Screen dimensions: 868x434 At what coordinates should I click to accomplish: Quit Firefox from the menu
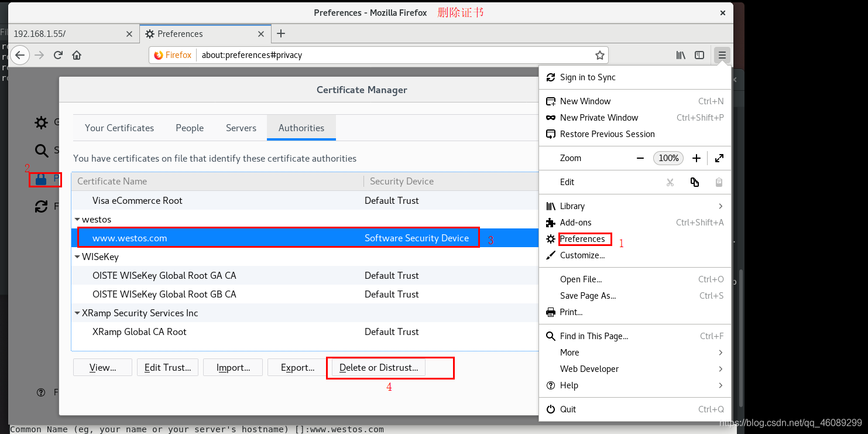point(635,409)
